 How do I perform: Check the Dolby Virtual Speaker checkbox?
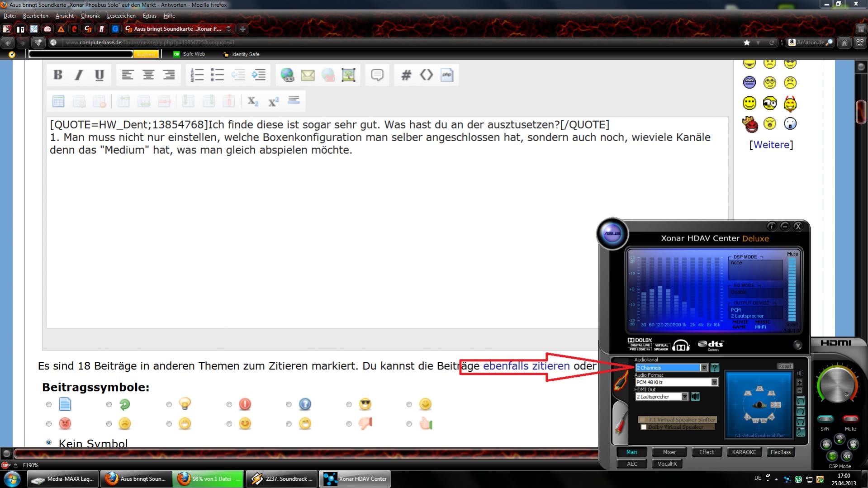(644, 427)
